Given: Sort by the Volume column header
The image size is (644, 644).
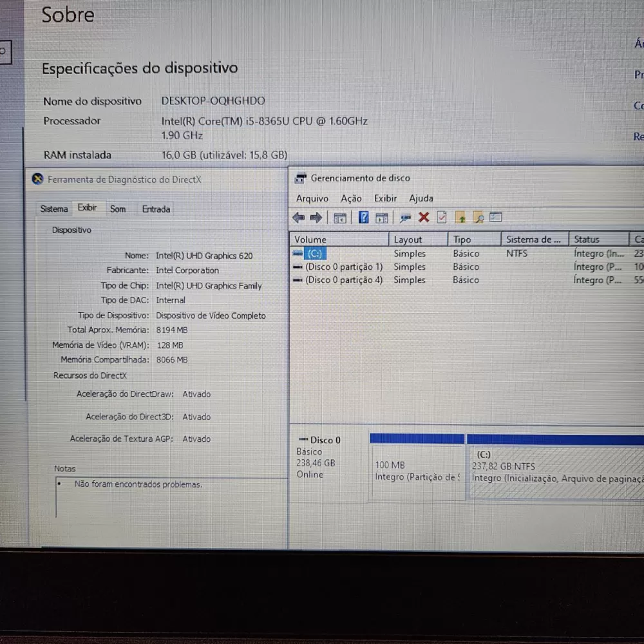Looking at the screenshot, I should [x=339, y=239].
